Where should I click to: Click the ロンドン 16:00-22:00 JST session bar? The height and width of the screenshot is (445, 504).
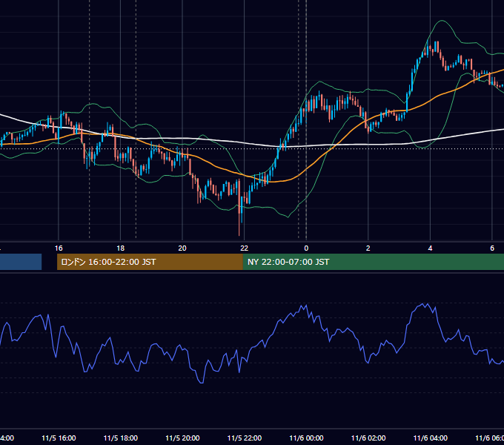pos(150,262)
